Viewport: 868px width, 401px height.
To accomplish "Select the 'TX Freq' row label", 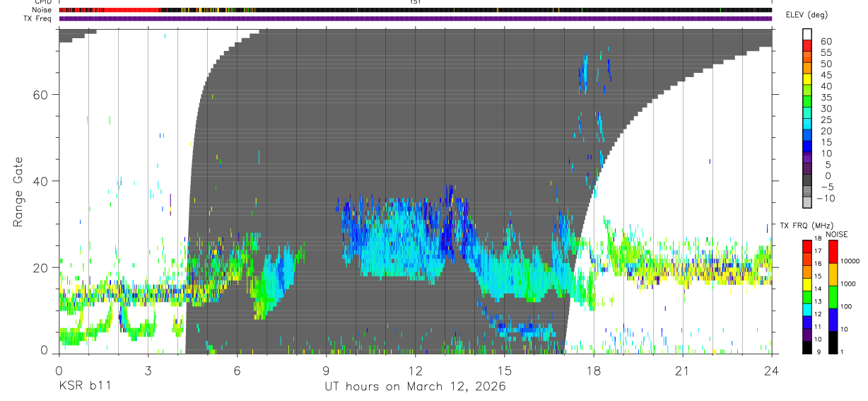I will [39, 18].
